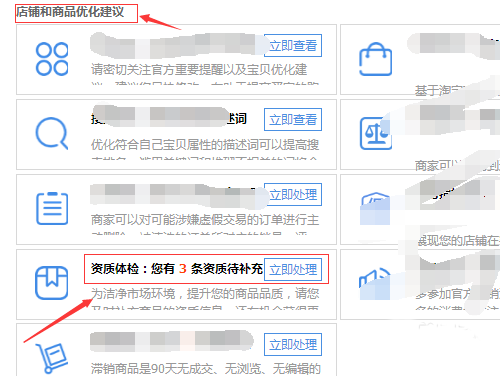The width and height of the screenshot is (500, 376).
Task: Click 立即处理 next to 资质体检
Action: click(293, 269)
